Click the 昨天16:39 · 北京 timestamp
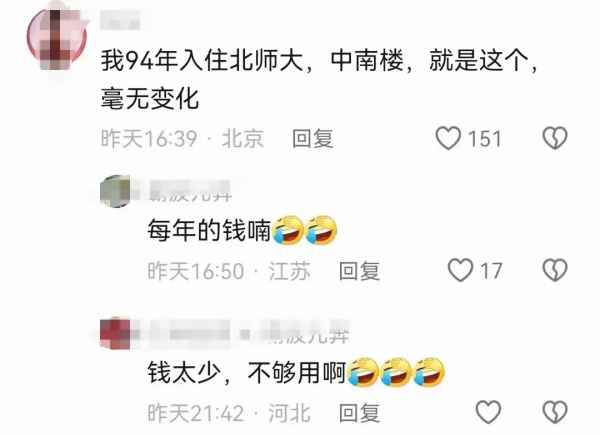Screen dimensions: 600x435 click(x=182, y=138)
